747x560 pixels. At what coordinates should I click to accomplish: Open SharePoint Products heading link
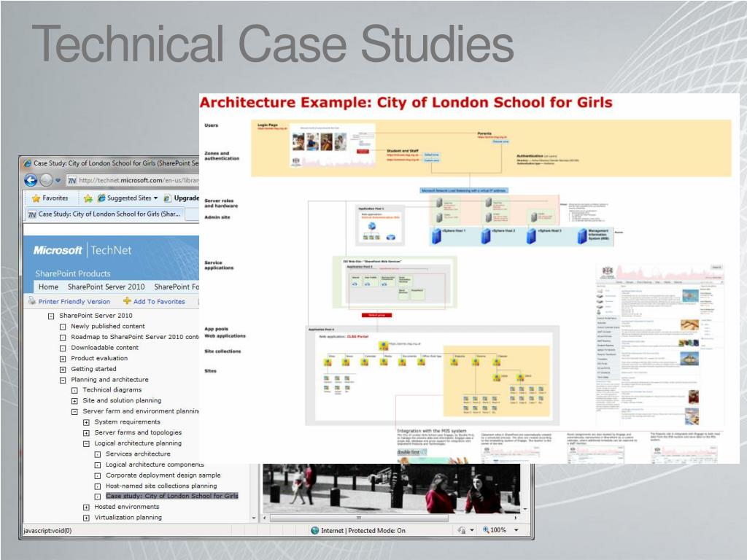tap(73, 273)
